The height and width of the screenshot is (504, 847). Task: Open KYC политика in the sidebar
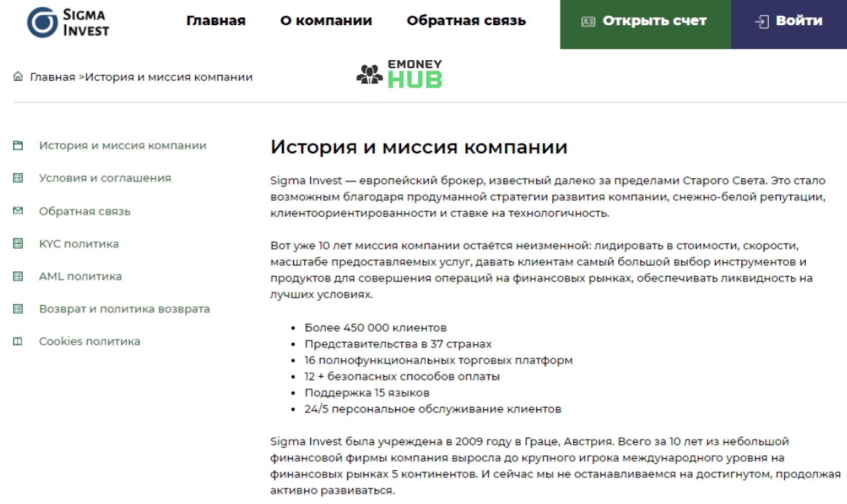79,244
